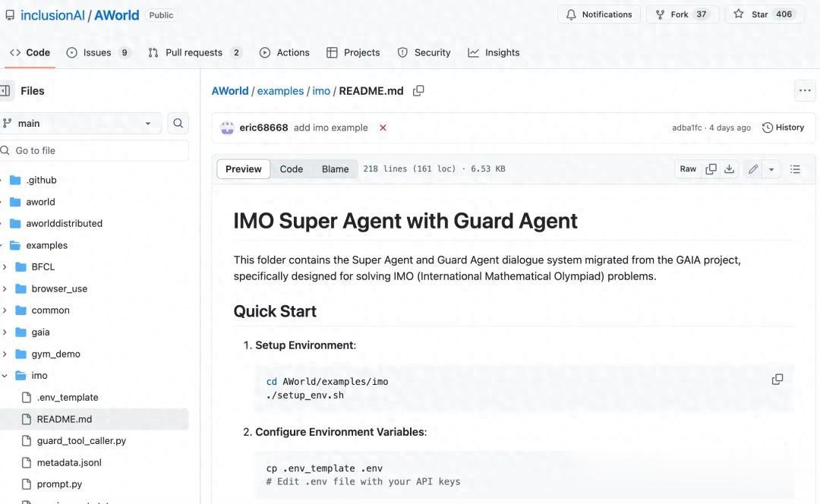Edit the file with the pencil icon
The image size is (820, 504).
point(752,169)
